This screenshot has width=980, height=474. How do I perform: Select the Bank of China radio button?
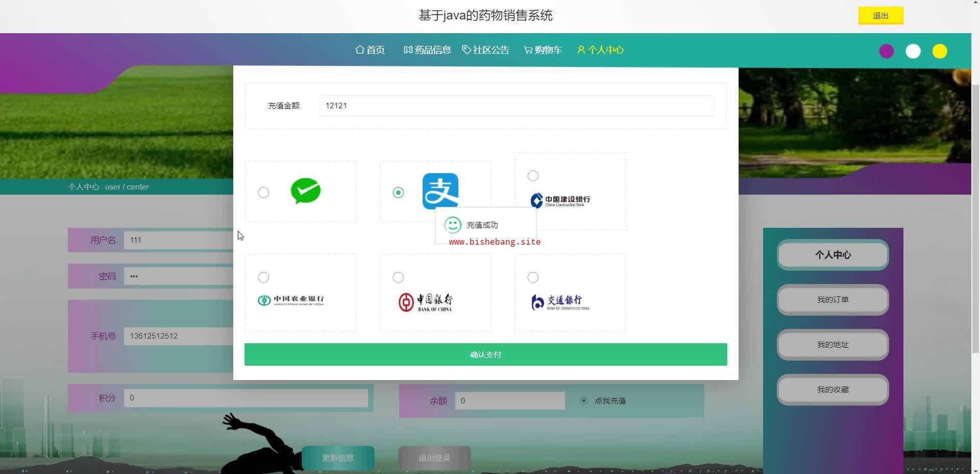[x=398, y=277]
